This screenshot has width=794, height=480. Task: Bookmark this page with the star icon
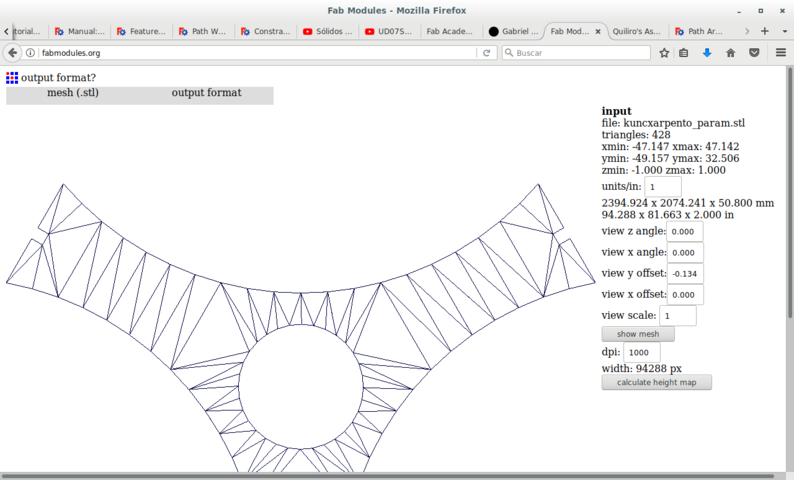(664, 53)
